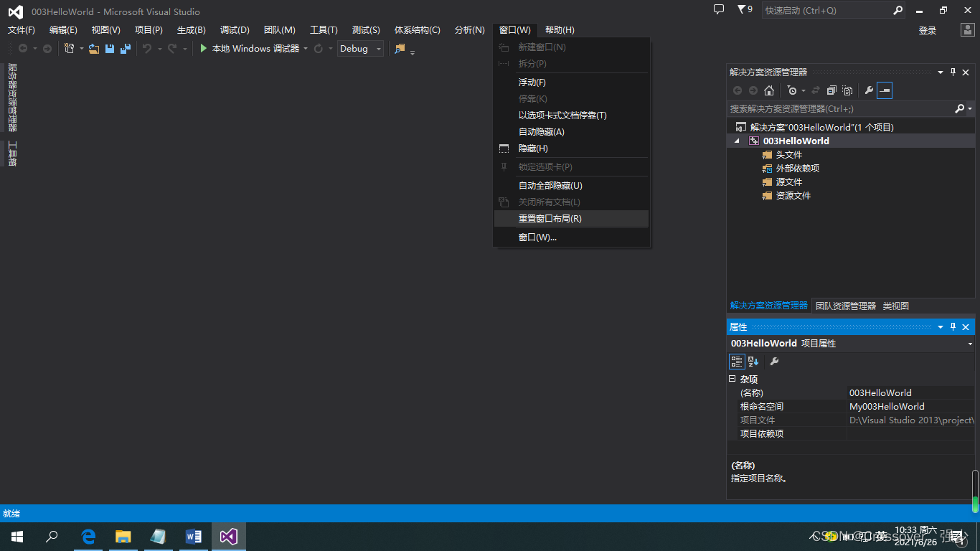The width and height of the screenshot is (980, 551).
Task: Open notifications flag with count 9
Action: (x=745, y=10)
